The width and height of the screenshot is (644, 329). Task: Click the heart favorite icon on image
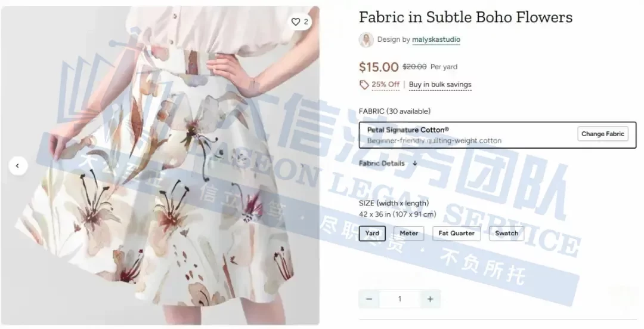[296, 22]
